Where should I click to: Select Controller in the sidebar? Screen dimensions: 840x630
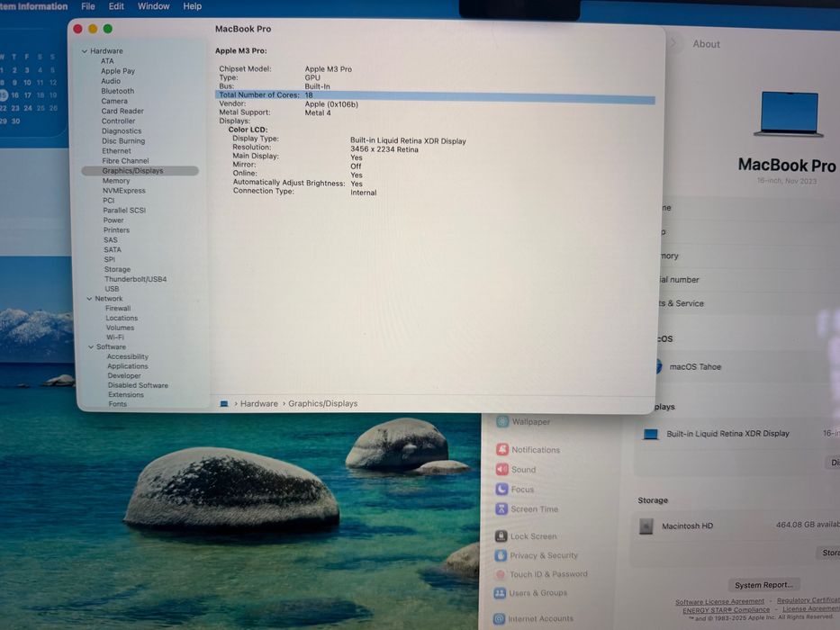[x=119, y=121]
